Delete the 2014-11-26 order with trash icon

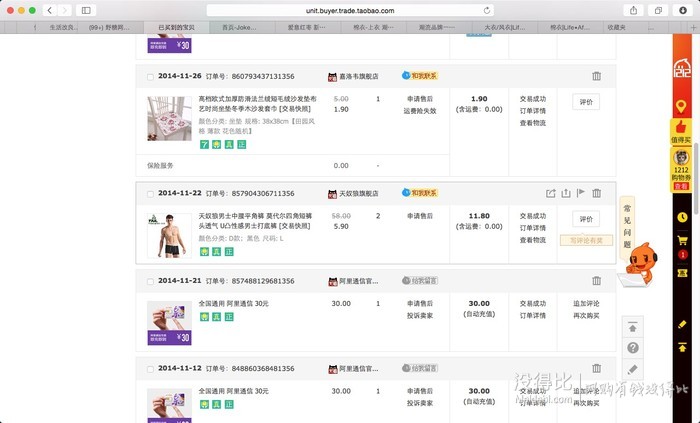point(596,76)
